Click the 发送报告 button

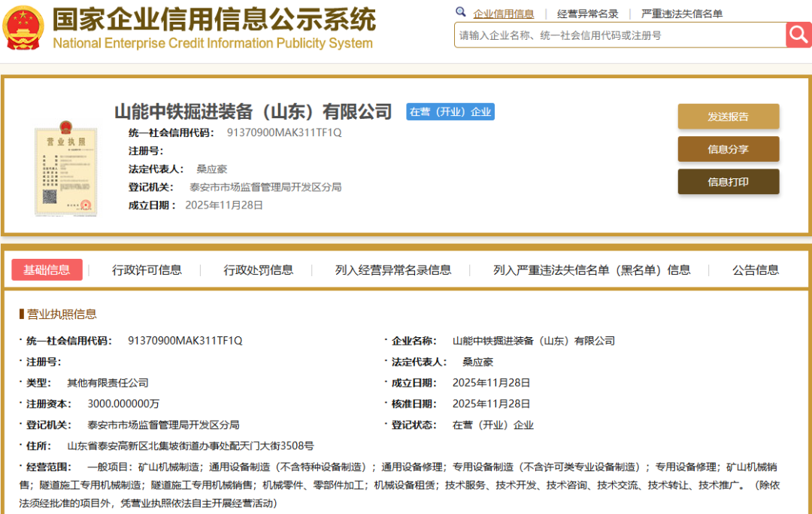(729, 117)
